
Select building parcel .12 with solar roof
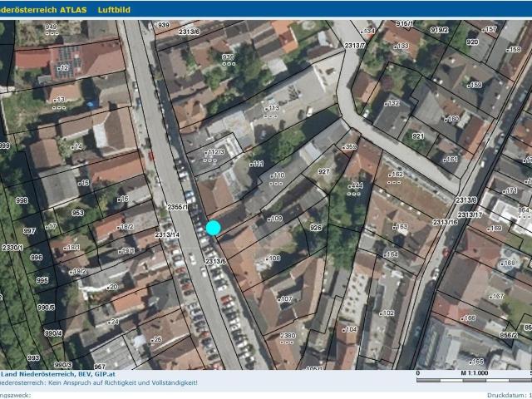pyautogui.click(x=63, y=68)
